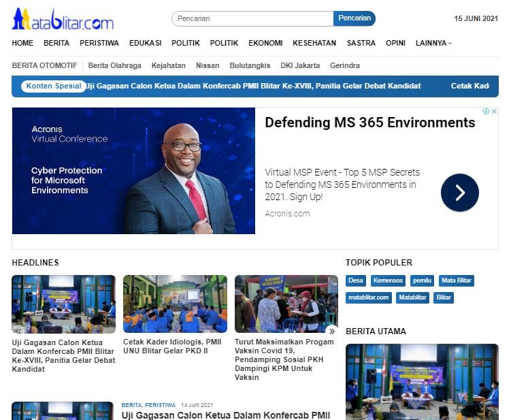This screenshot has height=420, width=511.
Task: Open thumbnail of Cetak Kader Idiologis headline
Action: pyautogui.click(x=175, y=304)
